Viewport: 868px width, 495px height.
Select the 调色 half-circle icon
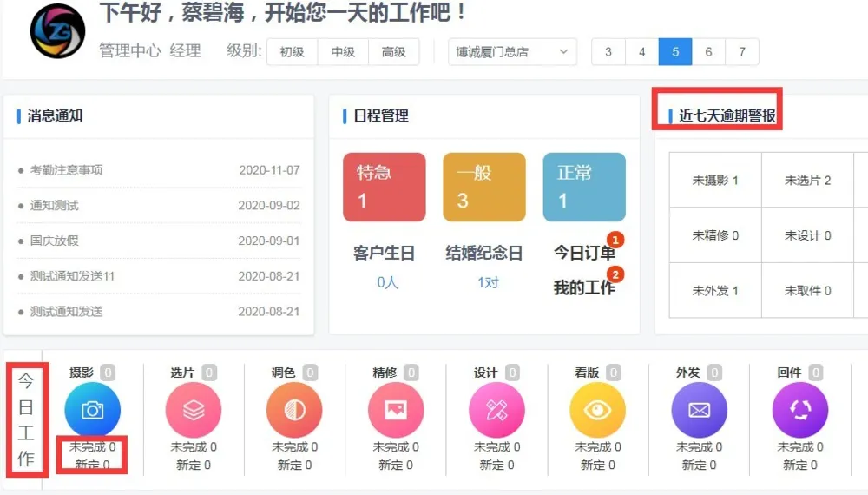point(294,410)
